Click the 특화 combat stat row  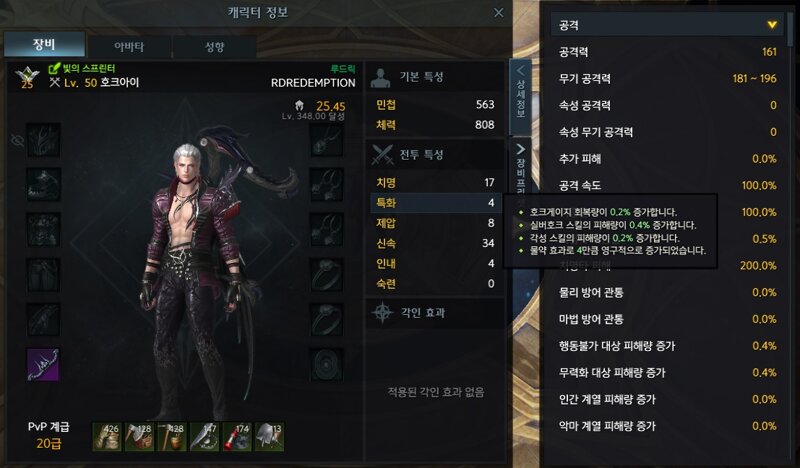click(x=435, y=203)
